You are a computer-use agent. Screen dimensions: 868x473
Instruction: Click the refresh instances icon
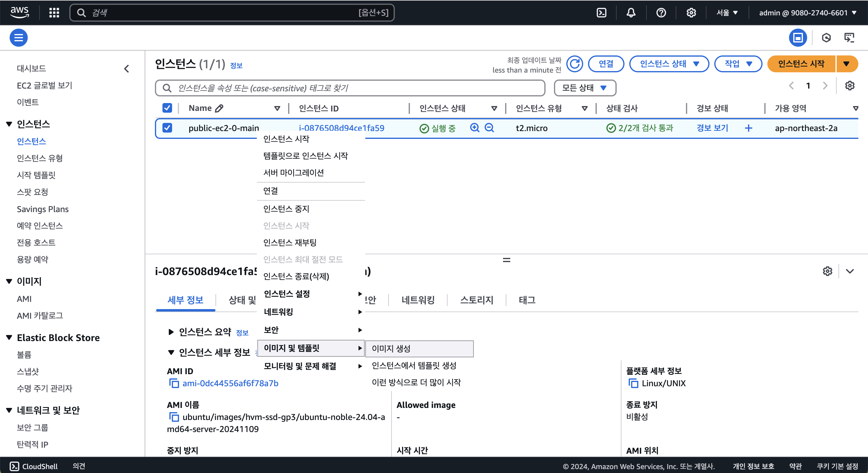(574, 64)
